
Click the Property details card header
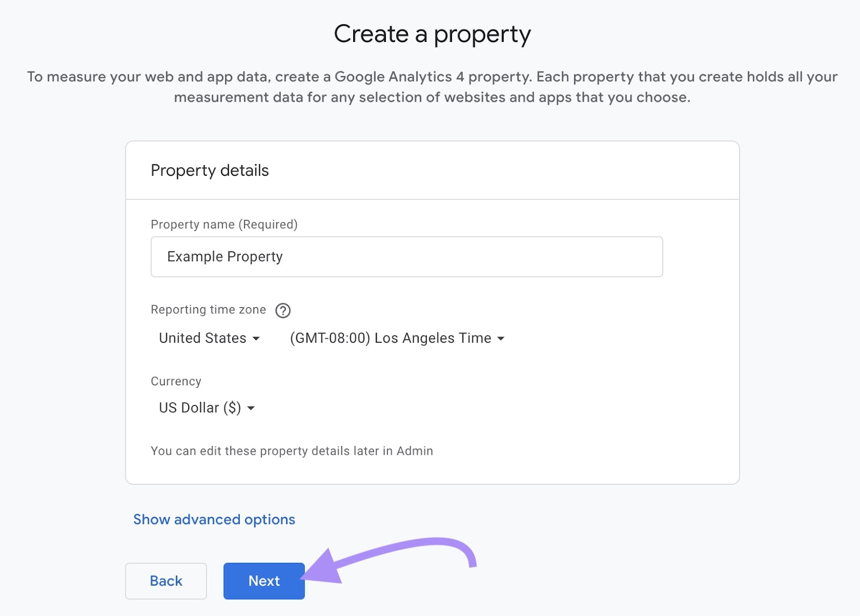pyautogui.click(x=210, y=170)
